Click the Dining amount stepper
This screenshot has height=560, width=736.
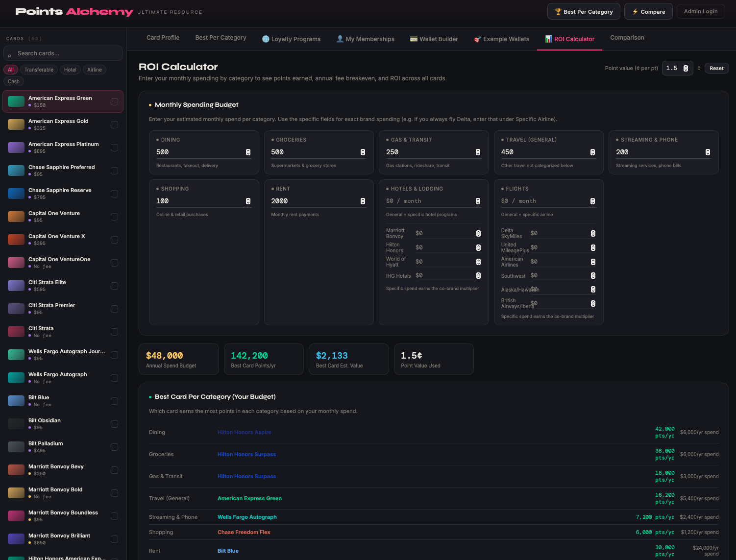pos(248,152)
